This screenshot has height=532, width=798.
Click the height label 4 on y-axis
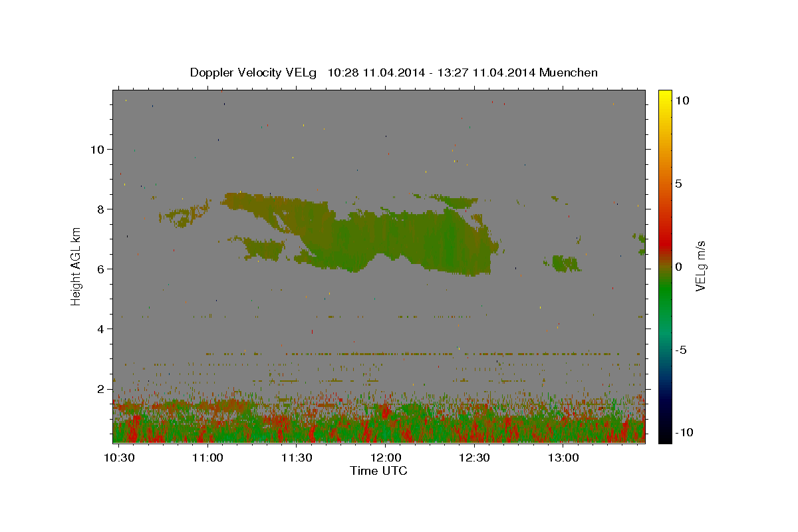click(x=100, y=329)
